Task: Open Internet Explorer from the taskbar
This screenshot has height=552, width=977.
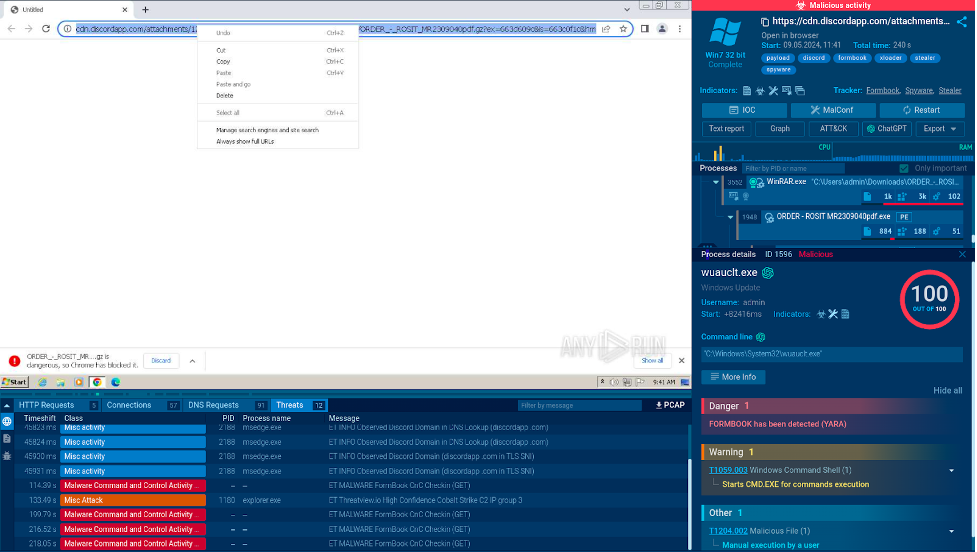Action: 42,382
